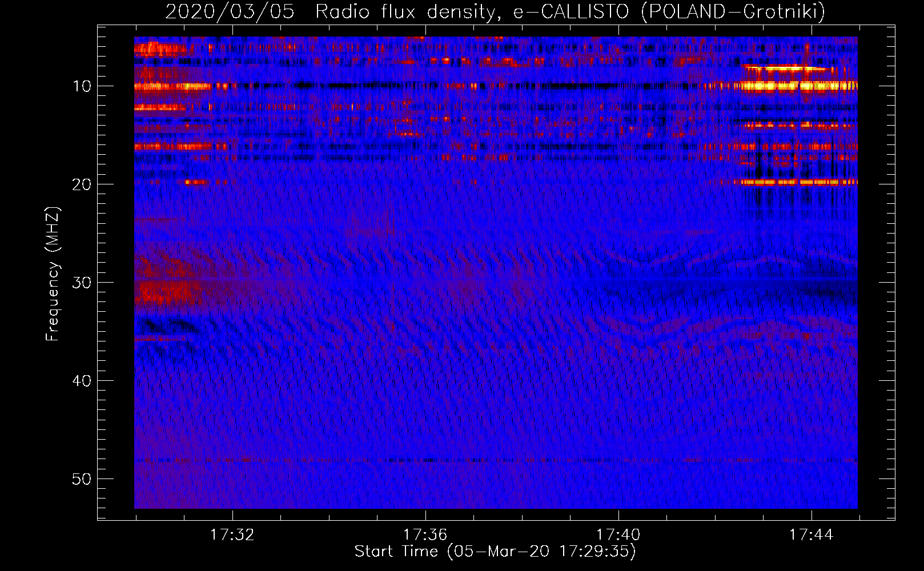Click the '50' frequency tick label

(82, 479)
